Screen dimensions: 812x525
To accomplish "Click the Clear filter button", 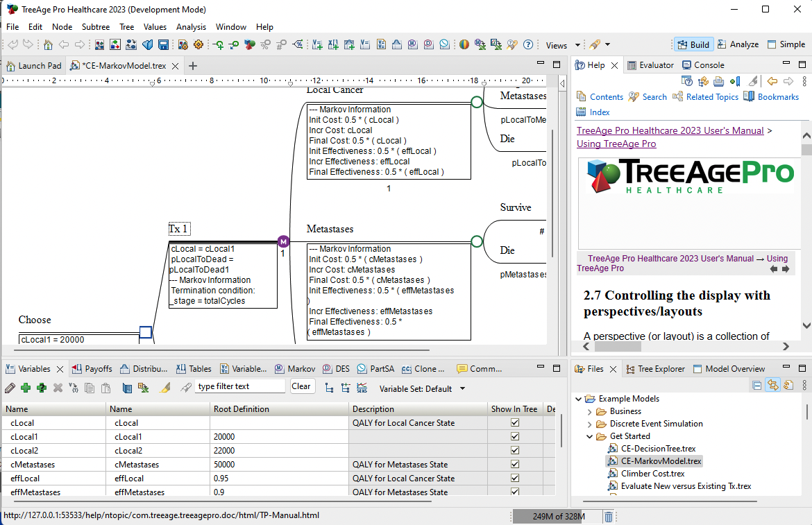I will click(301, 386).
